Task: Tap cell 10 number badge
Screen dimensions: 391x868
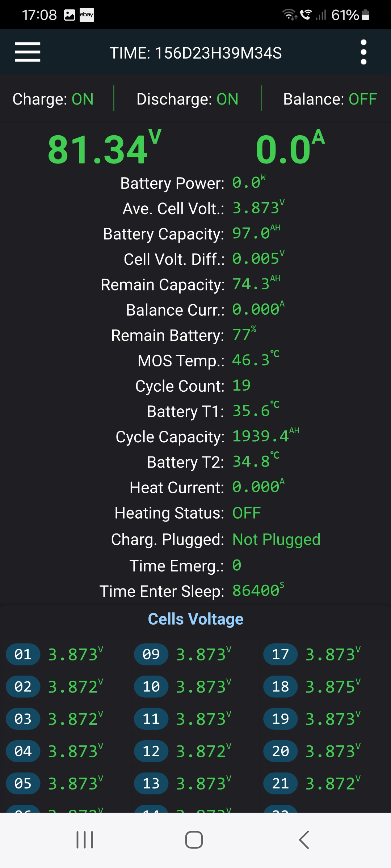Action: 151,686
